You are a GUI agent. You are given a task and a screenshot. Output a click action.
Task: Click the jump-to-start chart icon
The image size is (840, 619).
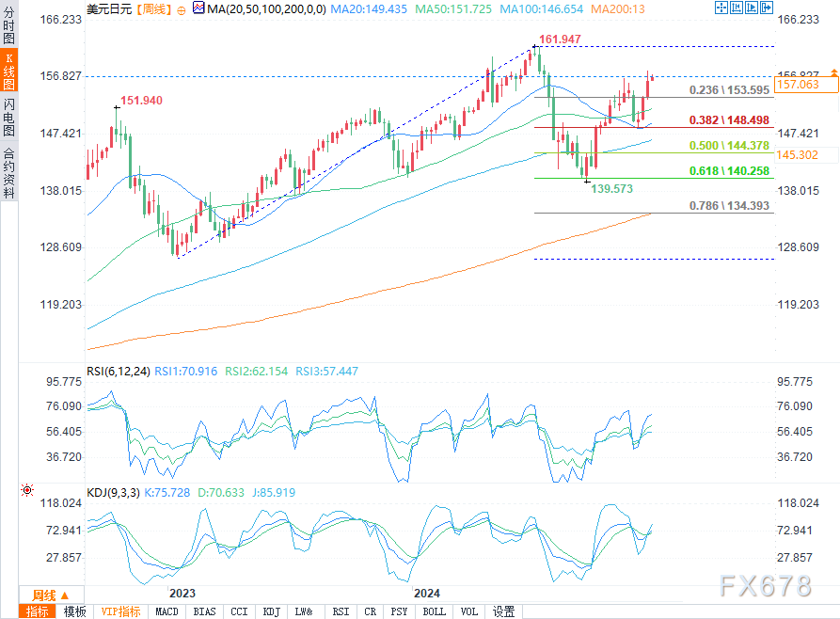click(737, 8)
